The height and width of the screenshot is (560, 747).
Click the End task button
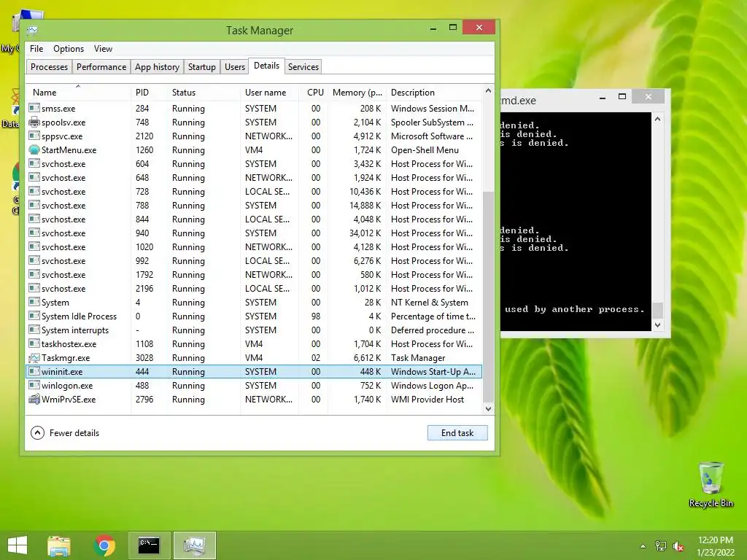(x=457, y=433)
